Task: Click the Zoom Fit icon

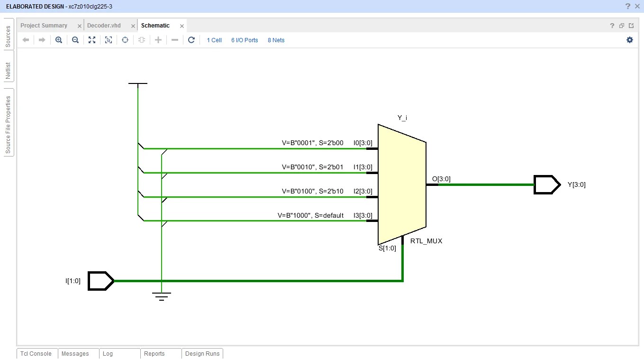Action: [92, 40]
